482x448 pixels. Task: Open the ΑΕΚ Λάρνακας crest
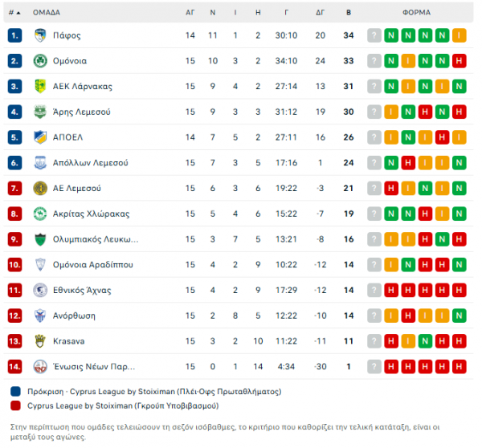coord(40,87)
